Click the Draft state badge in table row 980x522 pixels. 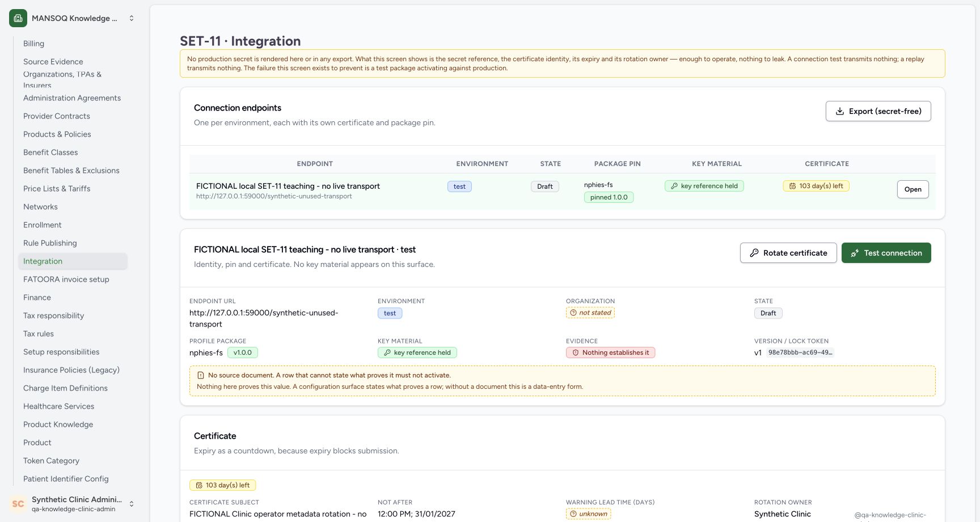(545, 186)
